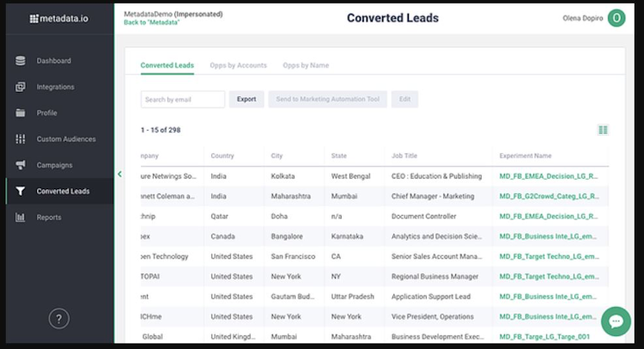
Task: Click the Olena Dopiro user avatar
Action: pyautogui.click(x=616, y=18)
